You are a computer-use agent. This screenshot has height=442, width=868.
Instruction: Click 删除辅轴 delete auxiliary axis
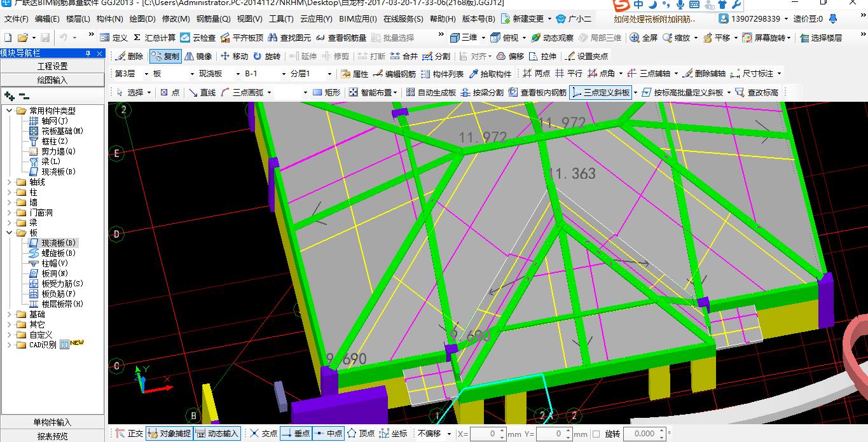pyautogui.click(x=703, y=74)
